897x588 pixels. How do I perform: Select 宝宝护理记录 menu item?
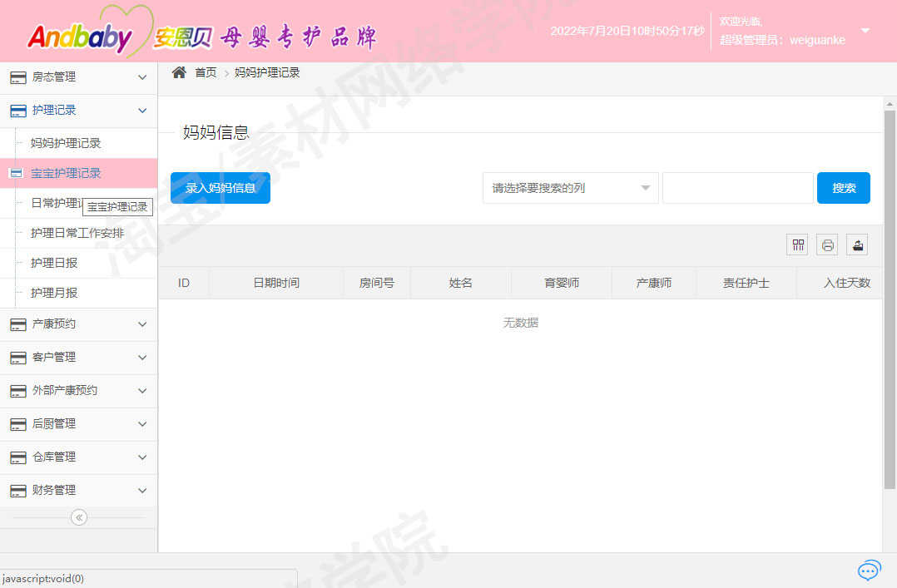pos(66,173)
